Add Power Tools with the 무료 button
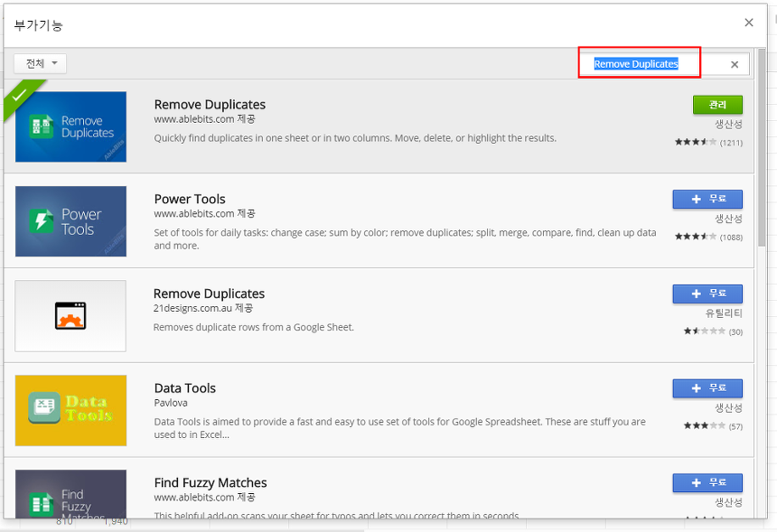The image size is (777, 532). 707,199
